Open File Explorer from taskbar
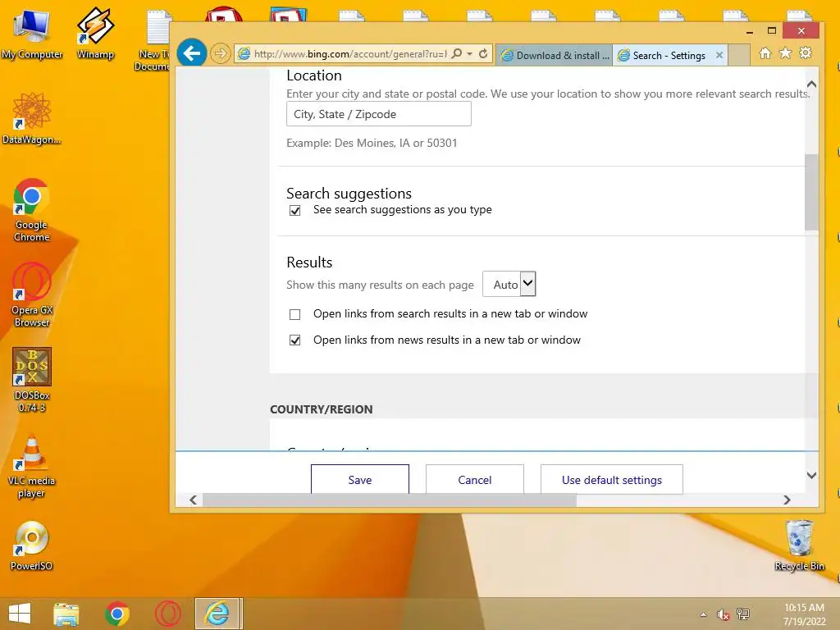This screenshot has width=840, height=630. [x=66, y=614]
